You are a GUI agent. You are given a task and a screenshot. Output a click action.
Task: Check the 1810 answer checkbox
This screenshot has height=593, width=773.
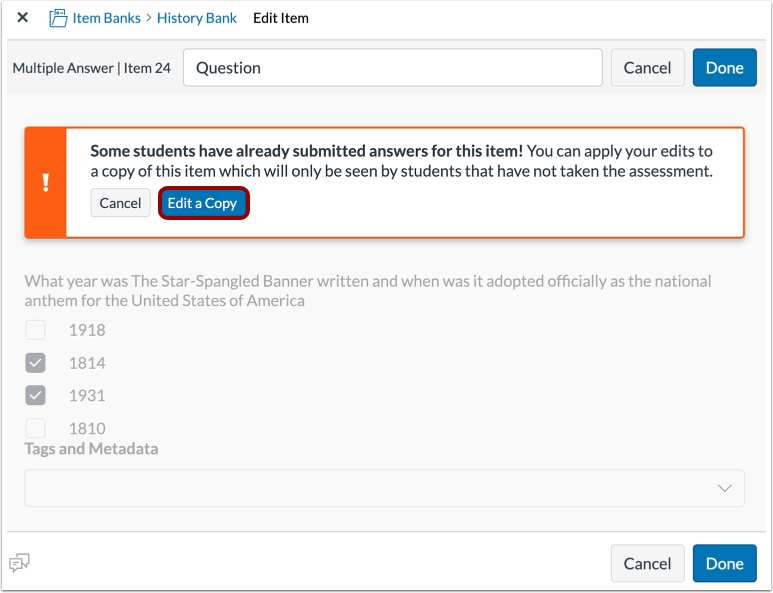point(35,428)
